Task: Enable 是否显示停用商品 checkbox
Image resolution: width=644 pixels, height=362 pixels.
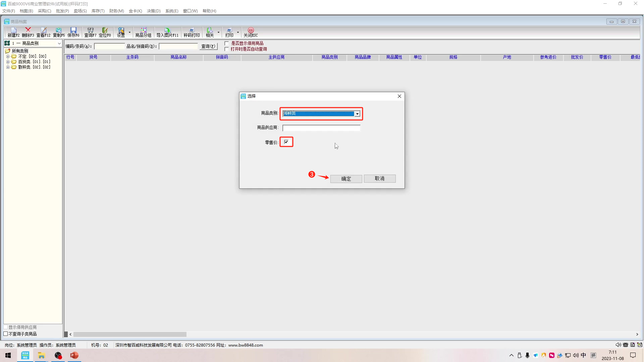Action: pos(227,43)
